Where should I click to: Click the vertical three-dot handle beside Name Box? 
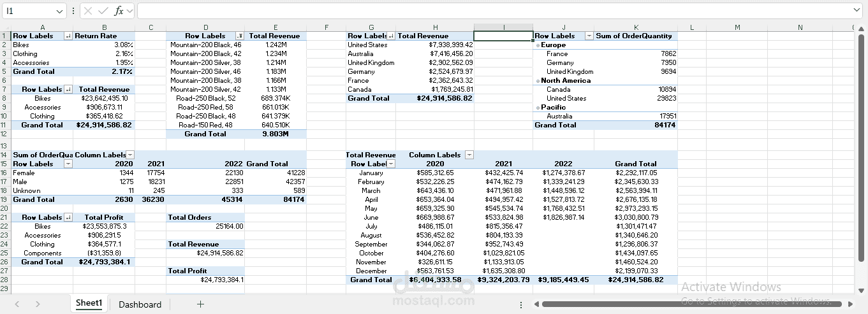(73, 11)
